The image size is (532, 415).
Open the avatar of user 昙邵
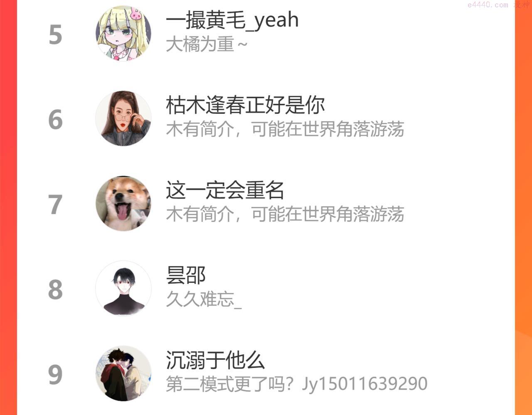pyautogui.click(x=123, y=288)
